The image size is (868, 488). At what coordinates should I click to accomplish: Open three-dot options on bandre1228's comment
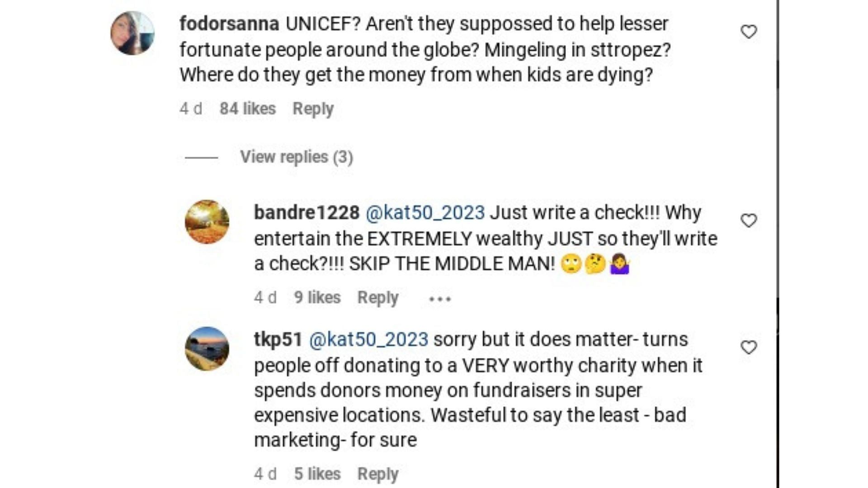[x=440, y=299]
